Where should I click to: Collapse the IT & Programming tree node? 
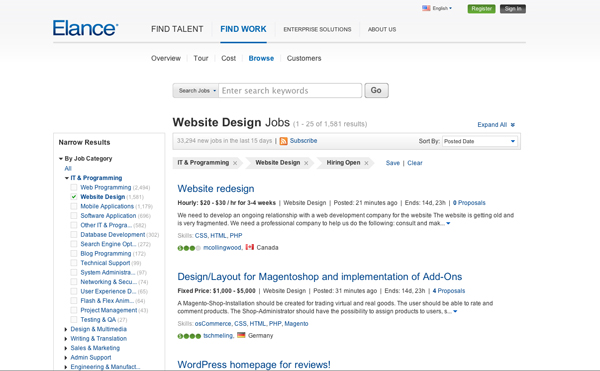tap(67, 178)
